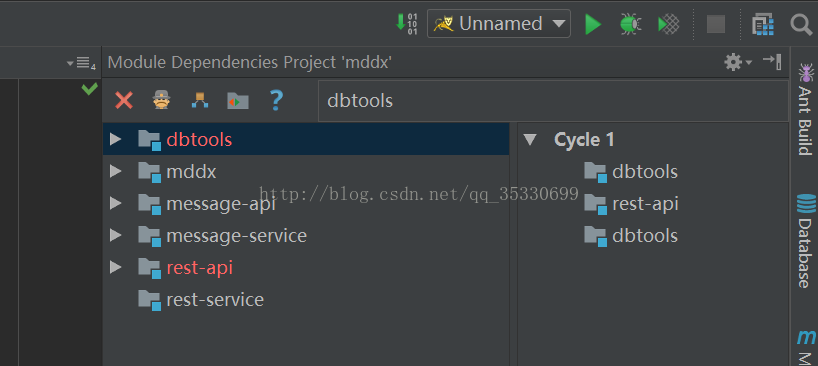Viewport: 818px width, 366px height.
Task: Select the red dbtools module in the left tree
Action: (199, 139)
